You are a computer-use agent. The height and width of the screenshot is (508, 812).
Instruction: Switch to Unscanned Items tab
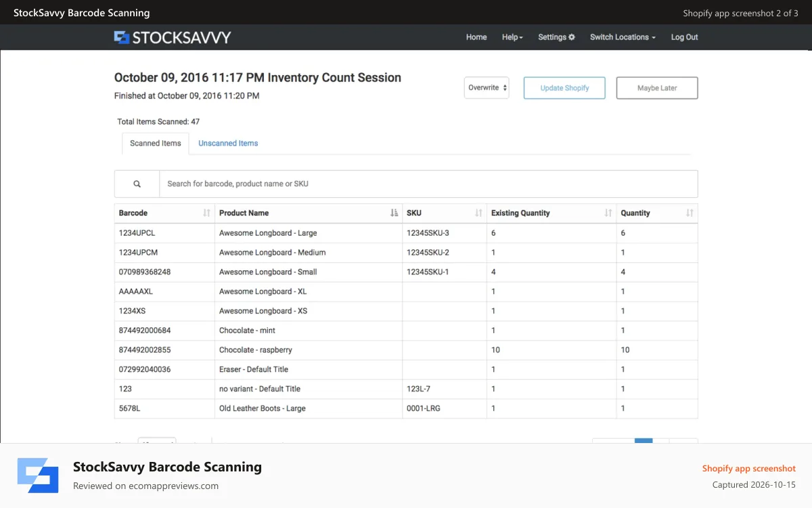228,144
